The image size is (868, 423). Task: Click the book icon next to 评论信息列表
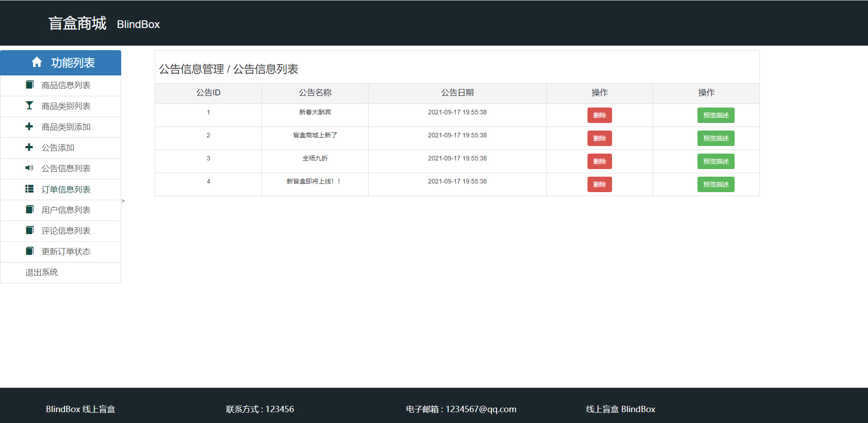click(x=29, y=230)
